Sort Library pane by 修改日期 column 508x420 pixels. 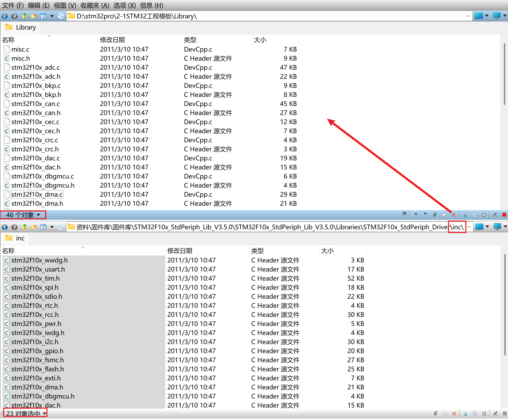coord(140,40)
